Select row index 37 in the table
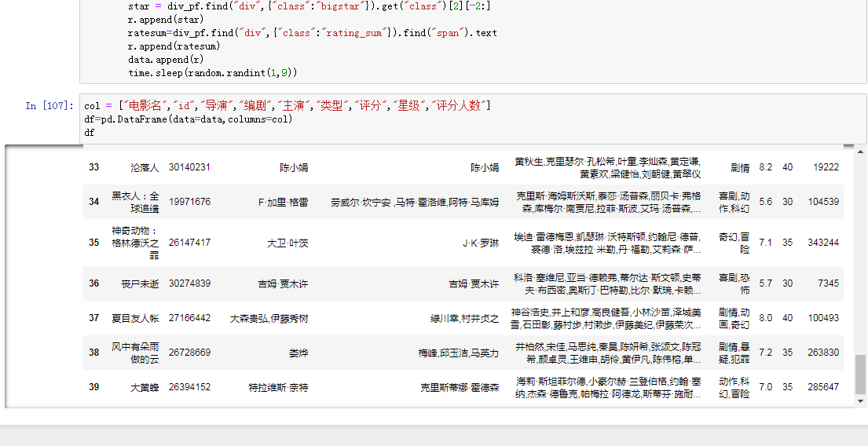Screen dimensions: 868x446 point(94,318)
